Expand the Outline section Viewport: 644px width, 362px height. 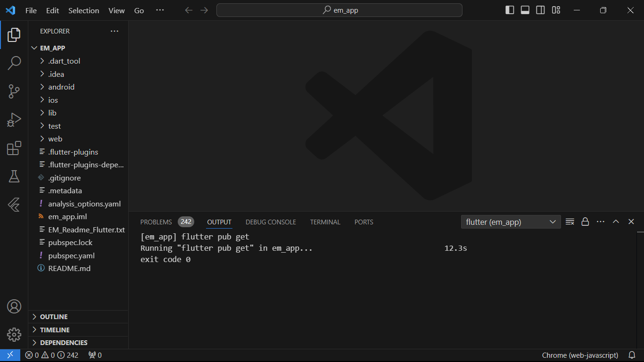(78, 317)
